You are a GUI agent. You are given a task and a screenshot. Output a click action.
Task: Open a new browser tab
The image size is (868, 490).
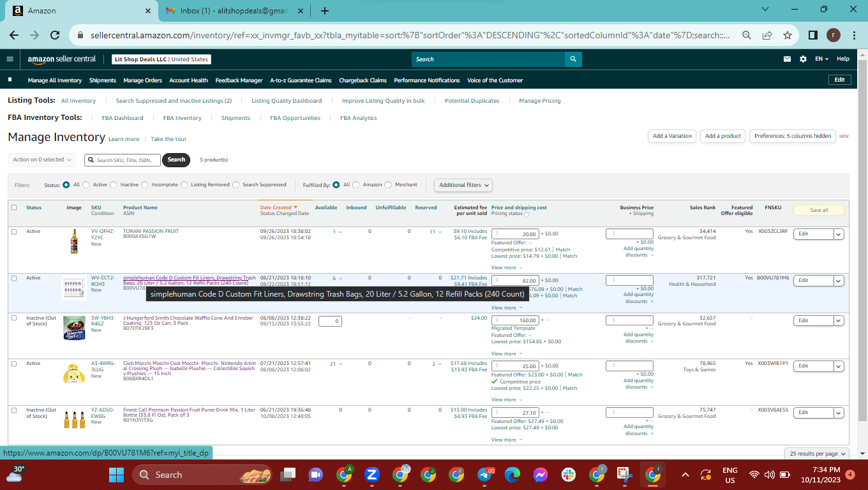(x=325, y=11)
